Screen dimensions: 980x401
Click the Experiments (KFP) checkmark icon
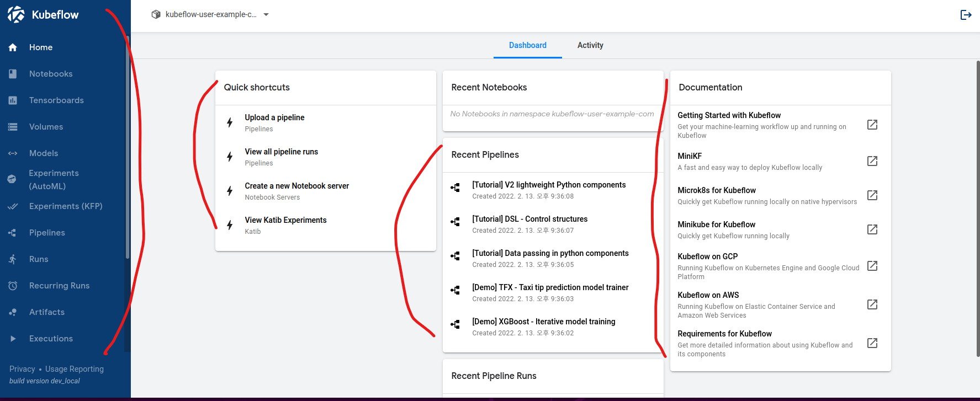point(13,206)
